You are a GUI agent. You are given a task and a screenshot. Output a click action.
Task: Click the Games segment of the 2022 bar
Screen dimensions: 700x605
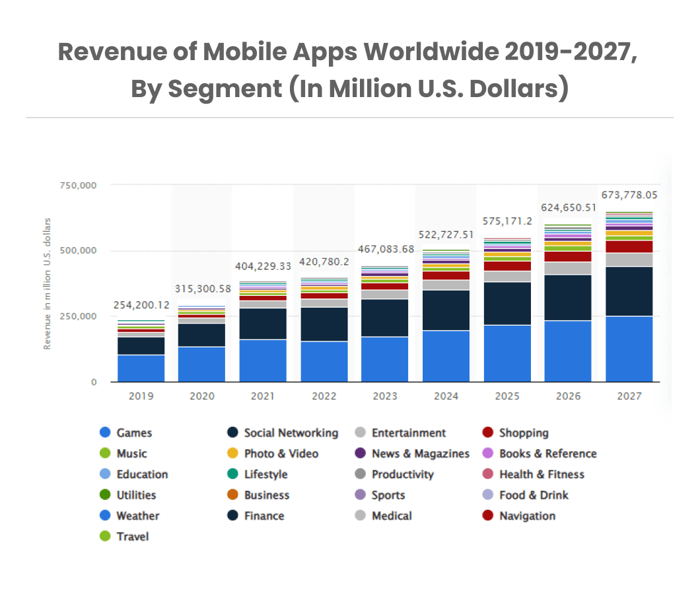pyautogui.click(x=324, y=362)
